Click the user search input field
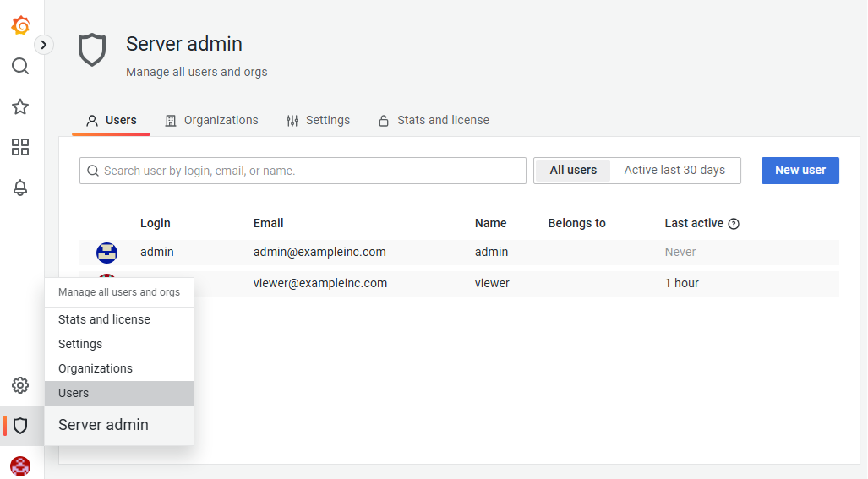868x479 pixels. (303, 171)
